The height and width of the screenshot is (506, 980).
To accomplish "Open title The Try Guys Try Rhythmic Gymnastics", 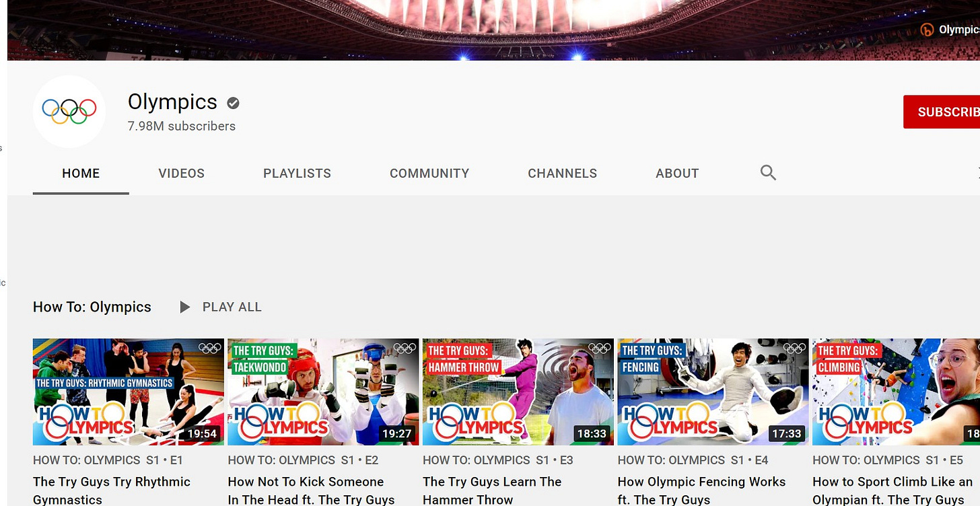I will click(112, 491).
